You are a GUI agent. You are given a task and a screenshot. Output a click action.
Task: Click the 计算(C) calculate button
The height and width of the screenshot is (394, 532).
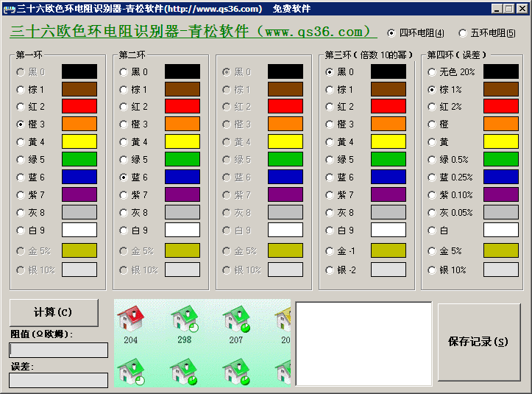coord(54,312)
